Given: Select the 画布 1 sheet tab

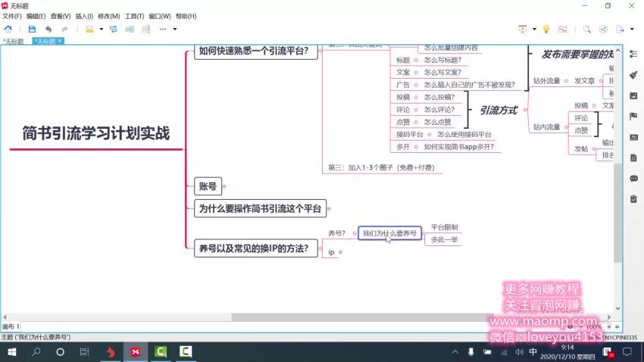Looking at the screenshot, I should click(11, 326).
